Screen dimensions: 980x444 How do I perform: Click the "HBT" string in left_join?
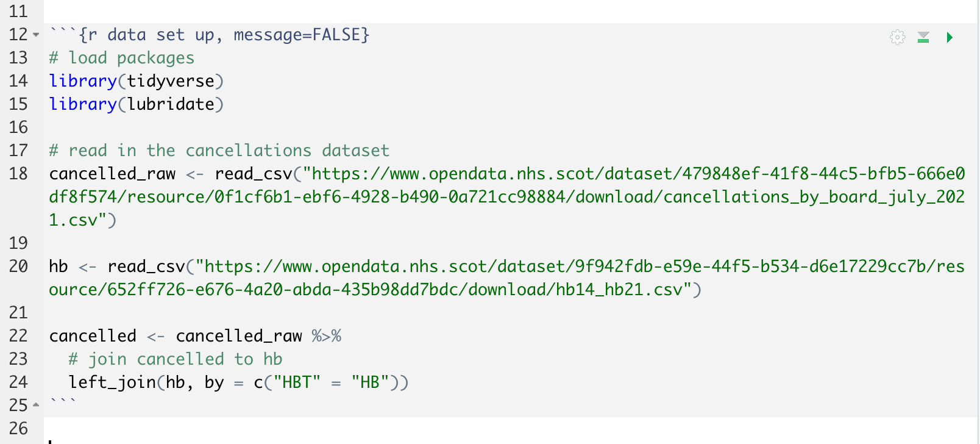click(297, 382)
